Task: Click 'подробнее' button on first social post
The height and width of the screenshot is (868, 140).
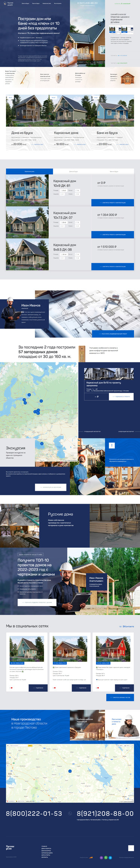Action: coord(38,688)
